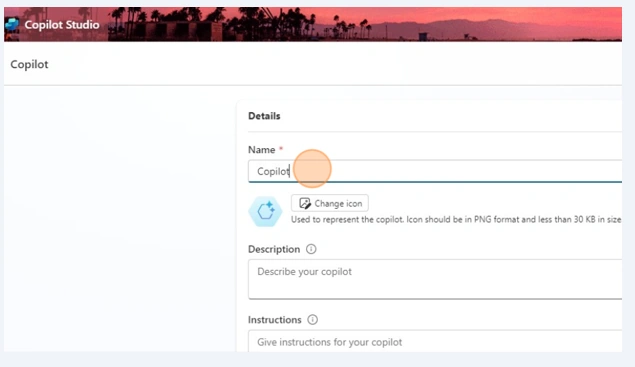635x367 pixels.
Task: Open the Copilot Studio title link
Action: coord(62,25)
